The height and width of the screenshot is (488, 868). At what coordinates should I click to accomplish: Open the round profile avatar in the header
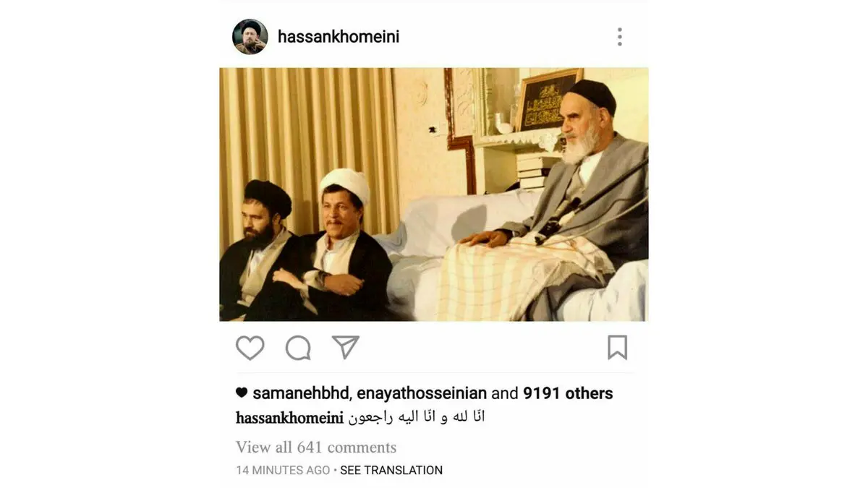pos(250,37)
